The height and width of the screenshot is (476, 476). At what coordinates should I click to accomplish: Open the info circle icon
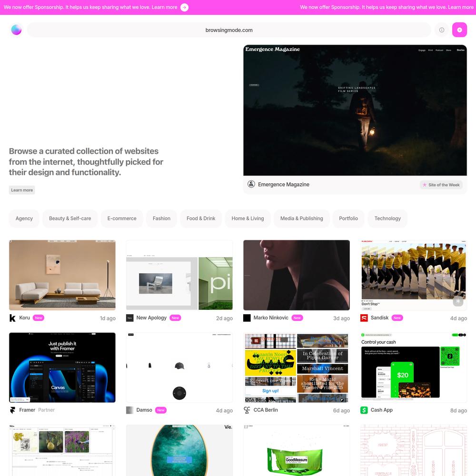coord(442,30)
